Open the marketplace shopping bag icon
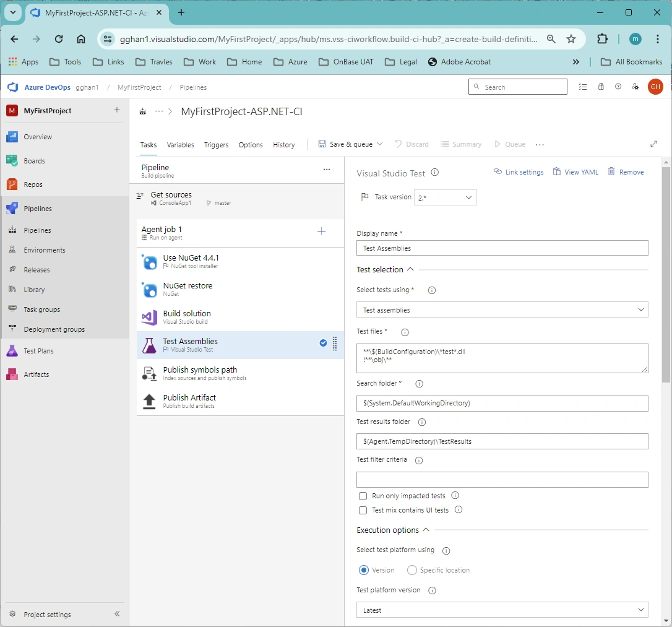The height and width of the screenshot is (627, 672). [x=601, y=87]
